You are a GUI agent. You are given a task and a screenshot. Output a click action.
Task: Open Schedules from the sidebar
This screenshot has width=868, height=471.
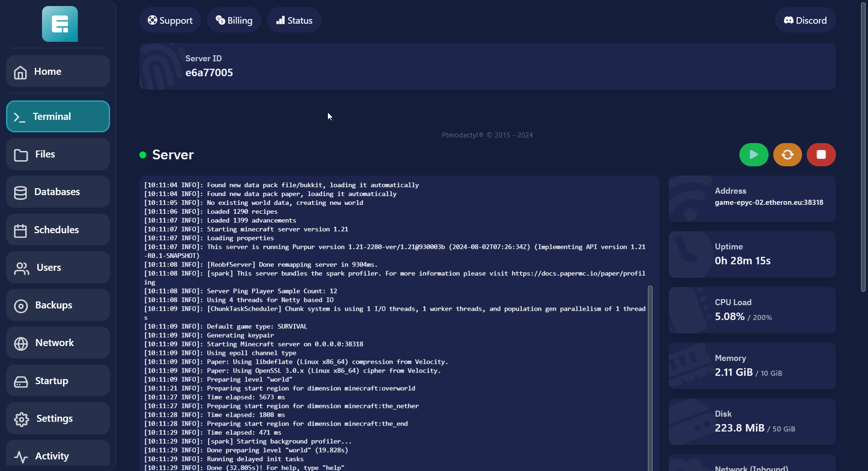pos(58,230)
